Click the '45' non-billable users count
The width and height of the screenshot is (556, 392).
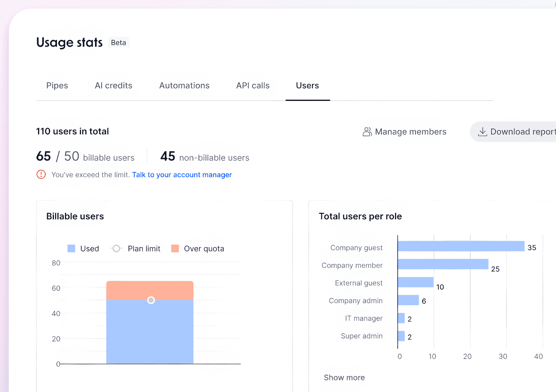pyautogui.click(x=168, y=156)
